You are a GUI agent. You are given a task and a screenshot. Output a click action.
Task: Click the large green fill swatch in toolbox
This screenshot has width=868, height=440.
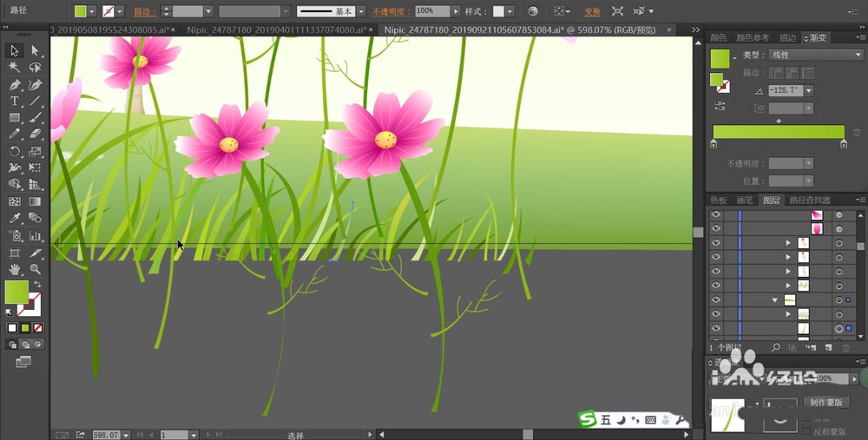[x=16, y=292]
